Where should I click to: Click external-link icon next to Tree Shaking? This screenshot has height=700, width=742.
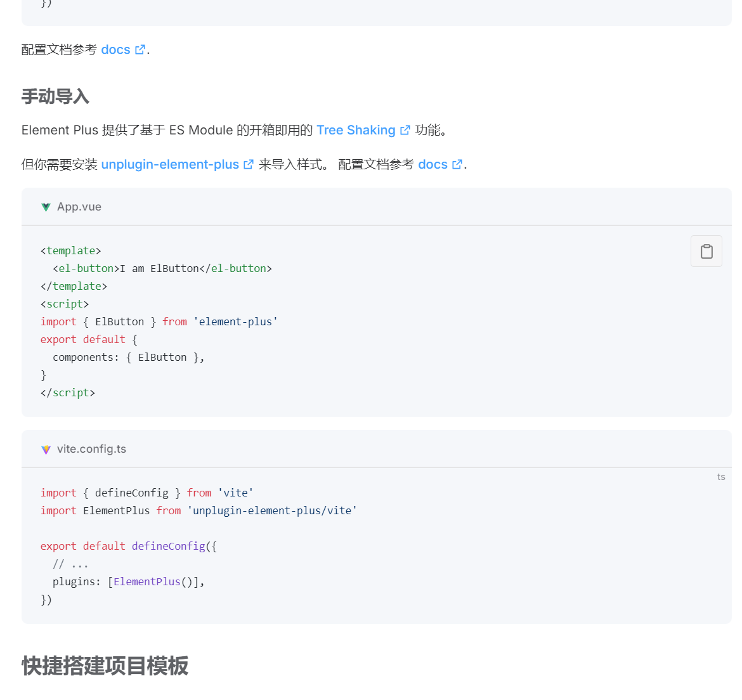[405, 131]
